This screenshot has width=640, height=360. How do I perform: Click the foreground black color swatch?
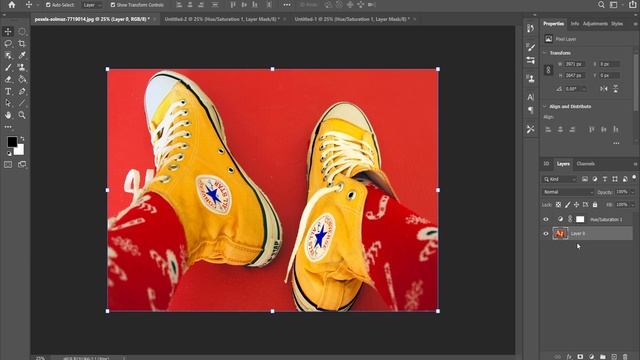pos(12,142)
